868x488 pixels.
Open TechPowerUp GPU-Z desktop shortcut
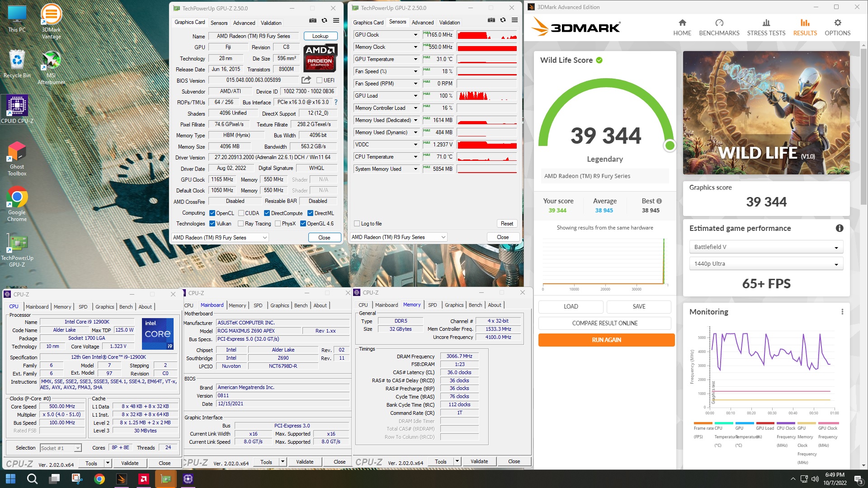point(17,250)
